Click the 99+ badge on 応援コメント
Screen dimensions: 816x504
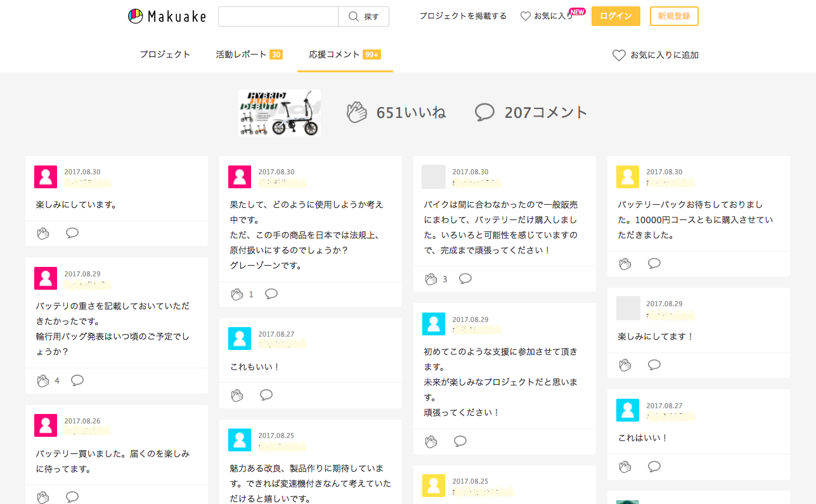[372, 55]
